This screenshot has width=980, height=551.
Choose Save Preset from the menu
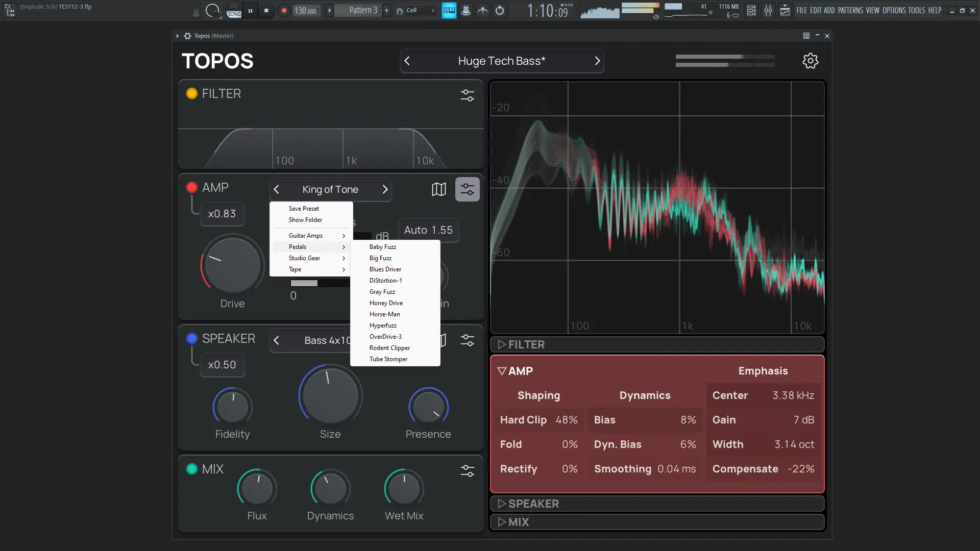click(304, 209)
